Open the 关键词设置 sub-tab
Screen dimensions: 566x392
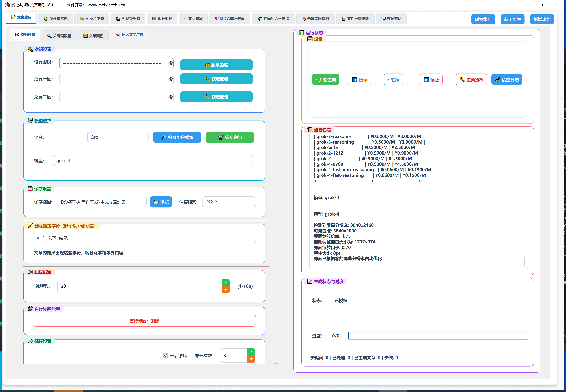[59, 36]
